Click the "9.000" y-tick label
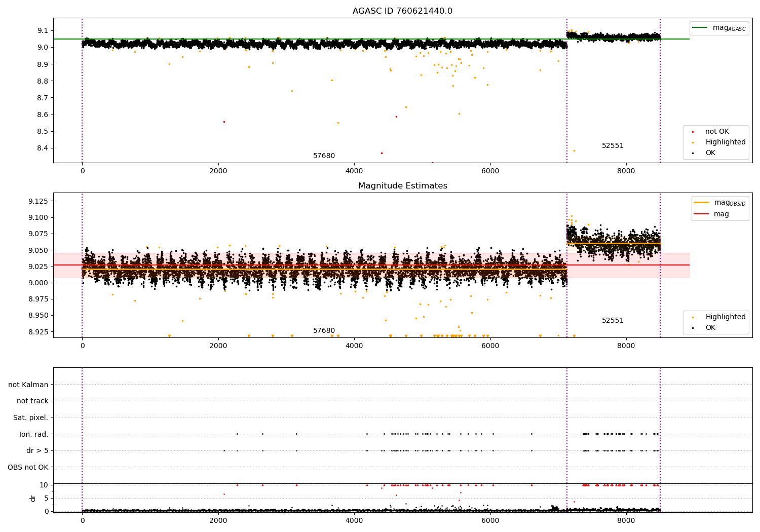Screen dimensions: 760x532 (38, 283)
